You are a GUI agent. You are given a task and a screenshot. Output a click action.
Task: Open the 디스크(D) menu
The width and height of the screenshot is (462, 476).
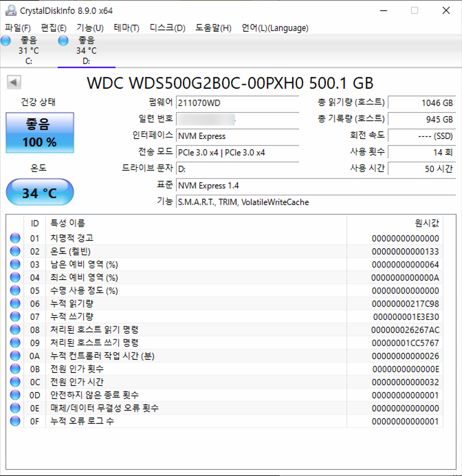pyautogui.click(x=167, y=28)
